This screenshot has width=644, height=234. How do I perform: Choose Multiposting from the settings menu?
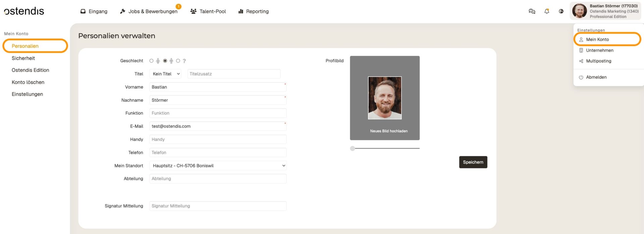[x=598, y=61]
